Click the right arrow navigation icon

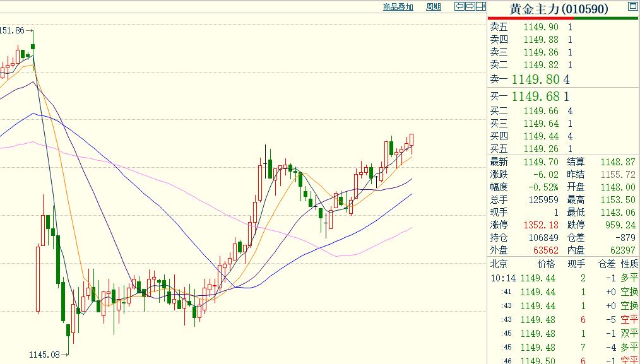click(470, 7)
